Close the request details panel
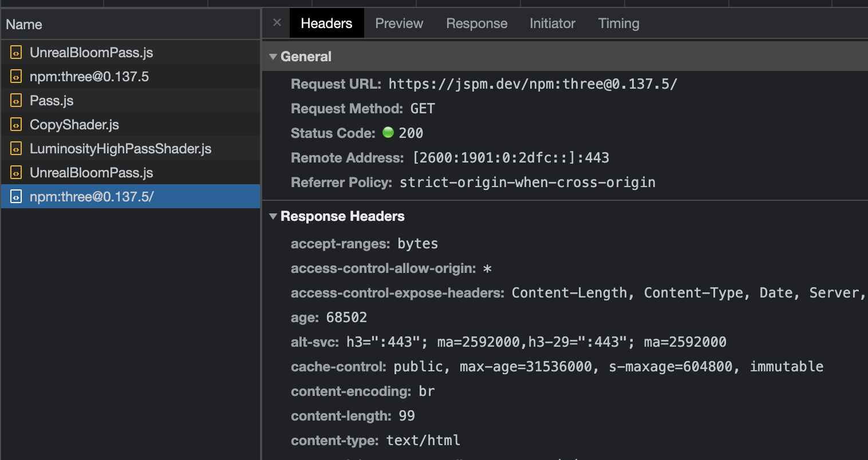 [x=277, y=23]
